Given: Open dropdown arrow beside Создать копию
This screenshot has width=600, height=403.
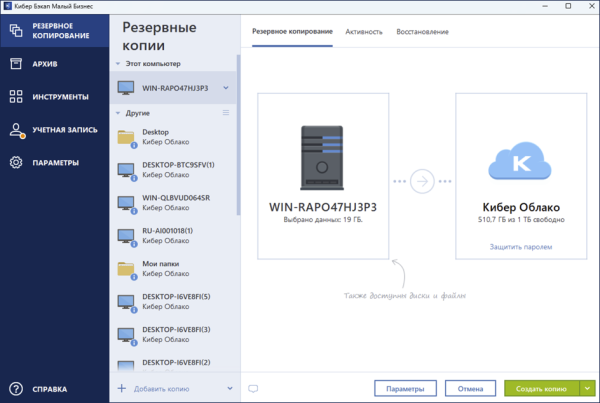Looking at the screenshot, I should pyautogui.click(x=588, y=388).
